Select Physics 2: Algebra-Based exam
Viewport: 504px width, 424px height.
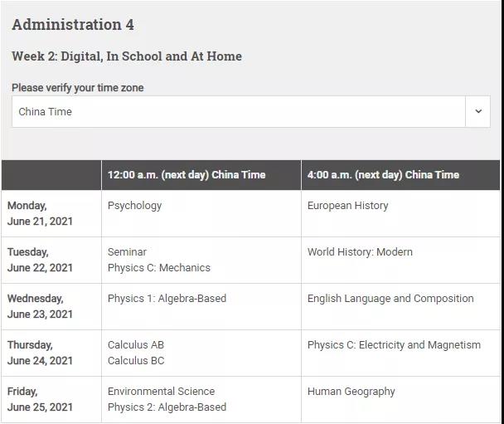(x=167, y=407)
